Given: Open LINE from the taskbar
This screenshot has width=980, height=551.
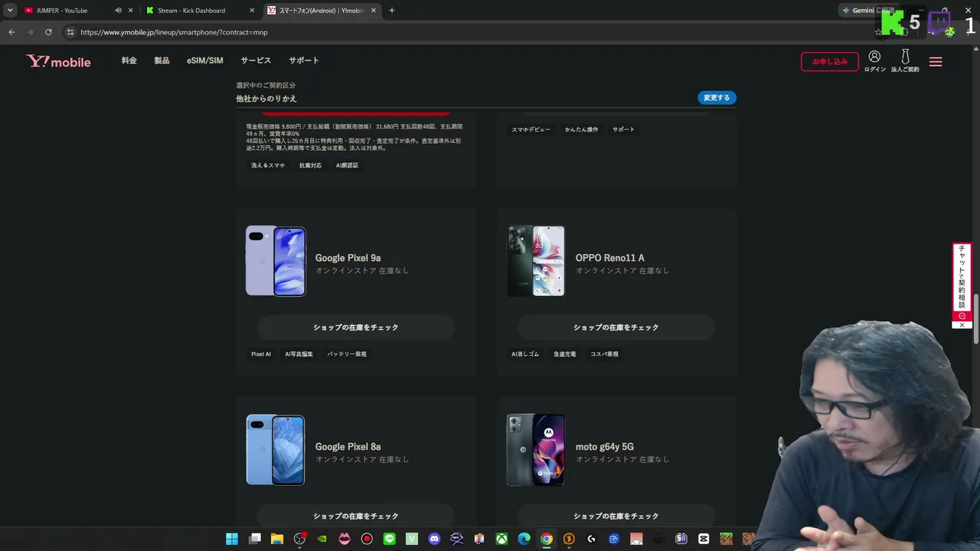Looking at the screenshot, I should coord(389,539).
